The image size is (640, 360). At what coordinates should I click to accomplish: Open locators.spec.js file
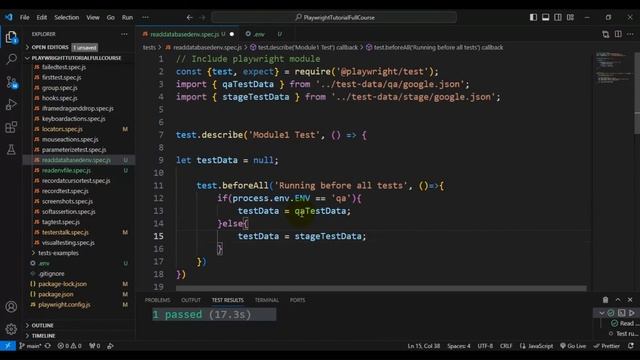(62, 129)
